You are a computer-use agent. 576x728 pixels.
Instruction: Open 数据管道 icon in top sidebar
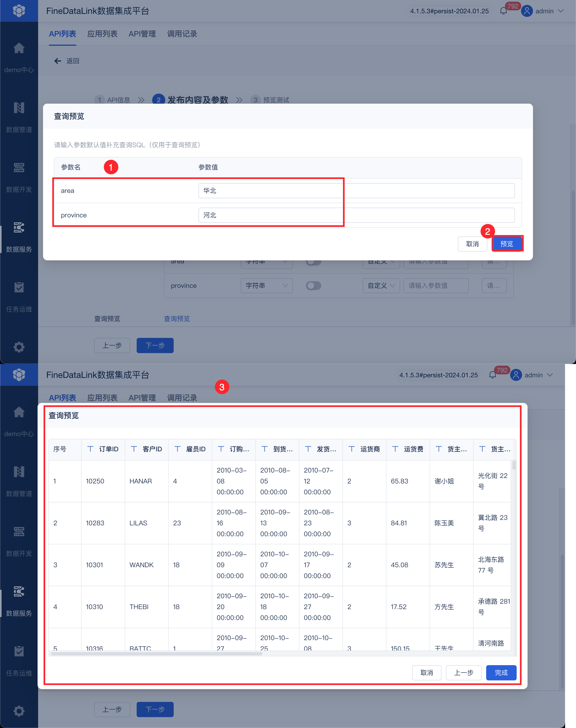(x=19, y=108)
